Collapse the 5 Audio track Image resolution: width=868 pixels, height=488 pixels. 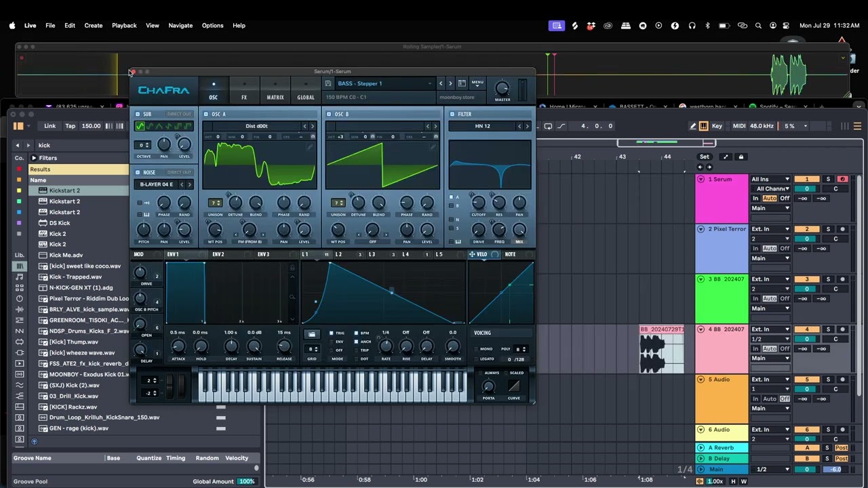(701, 380)
